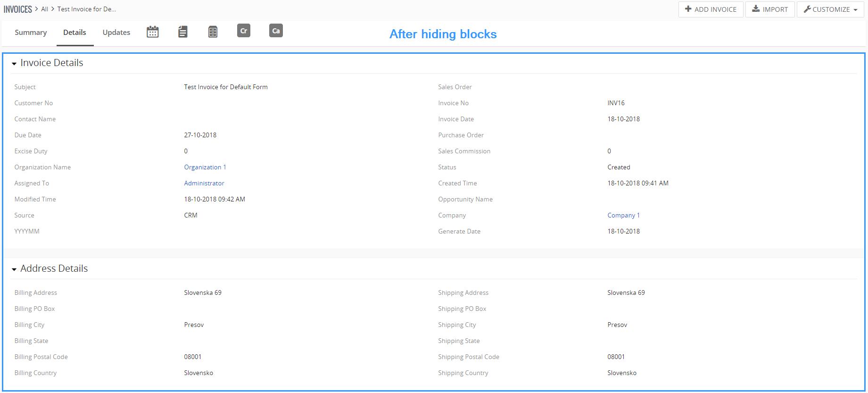Viewport: 868px width, 393px height.
Task: Collapse the Invoice Details block
Action: pos(14,64)
